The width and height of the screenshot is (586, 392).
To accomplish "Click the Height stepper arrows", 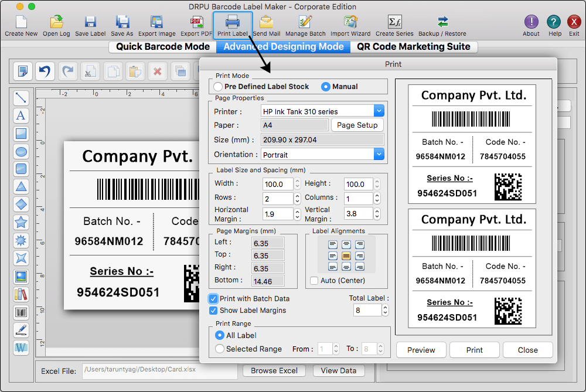I will [x=377, y=183].
